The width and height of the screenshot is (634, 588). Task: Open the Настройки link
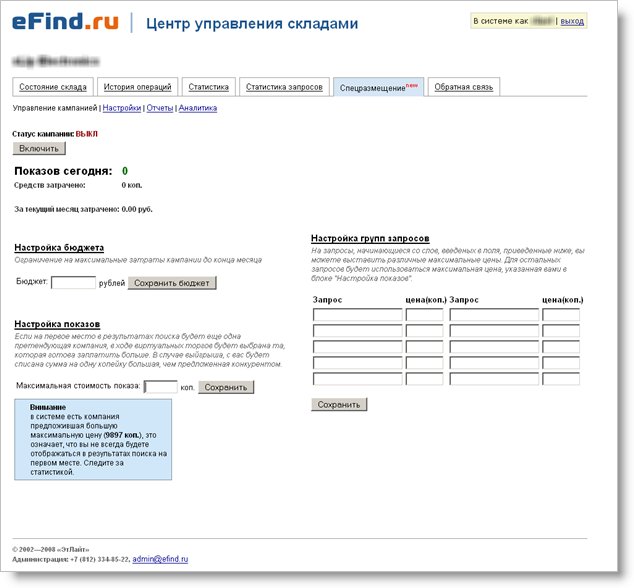coord(122,108)
